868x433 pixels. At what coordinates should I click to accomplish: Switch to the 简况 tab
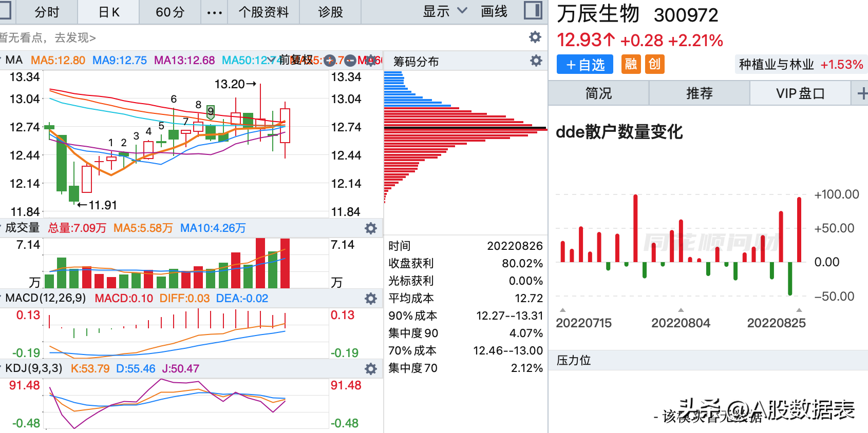[x=599, y=93]
